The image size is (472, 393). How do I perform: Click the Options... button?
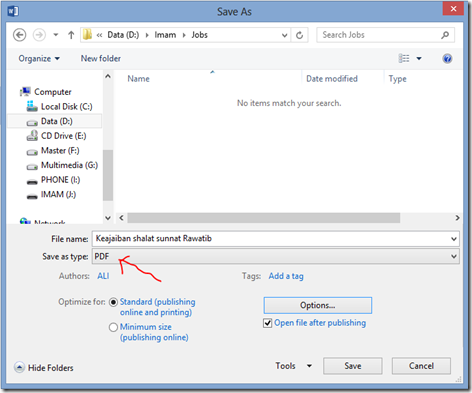318,305
